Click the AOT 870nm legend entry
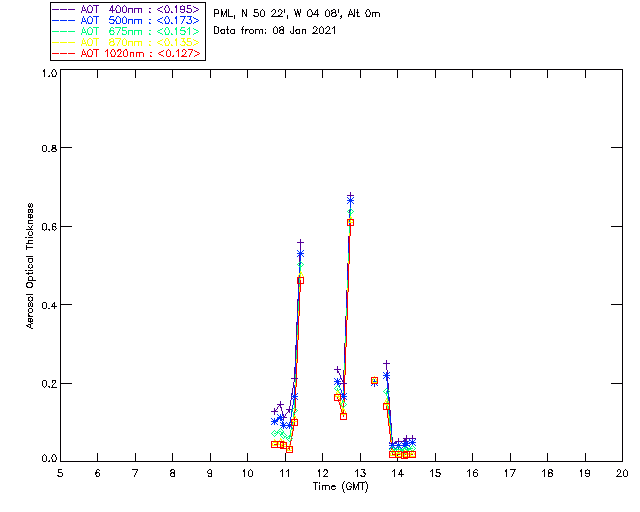This screenshot has width=640, height=512. (126, 42)
